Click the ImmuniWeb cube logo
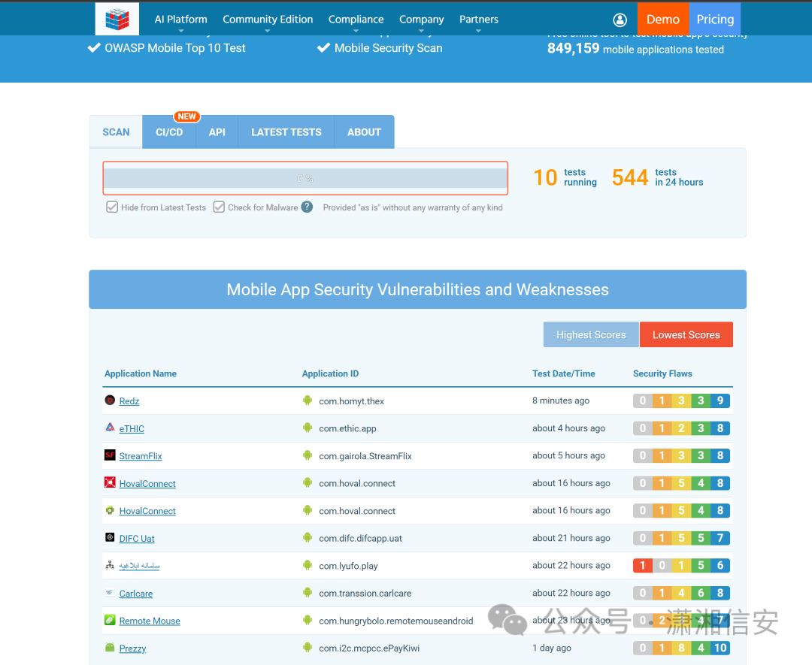The width and height of the screenshot is (812, 665). click(117, 19)
